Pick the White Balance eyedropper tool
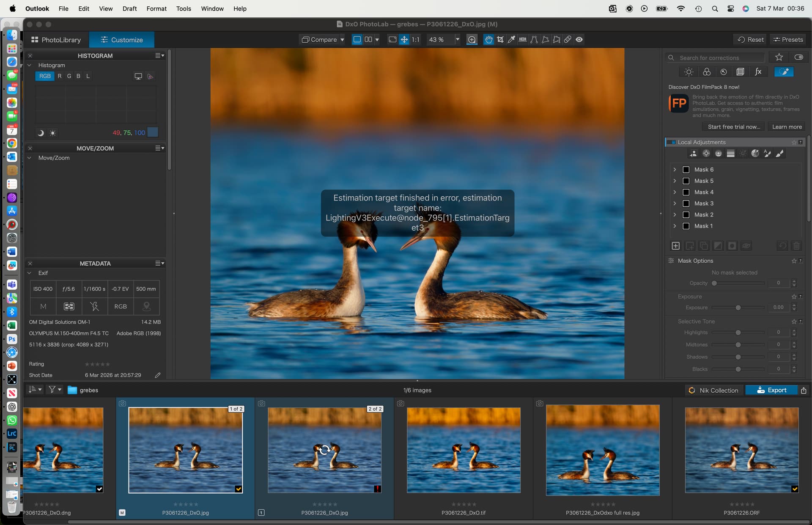Screen dimensions: 812x525 pyautogui.click(x=511, y=39)
